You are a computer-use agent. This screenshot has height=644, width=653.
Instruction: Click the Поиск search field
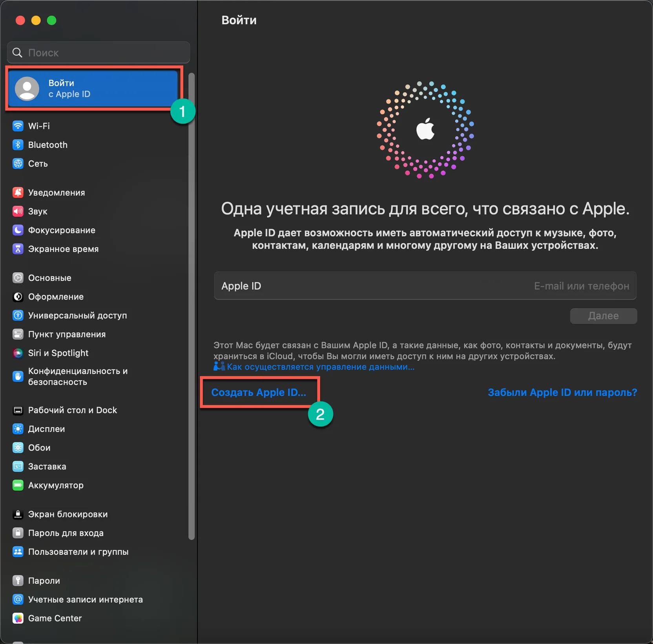click(98, 53)
